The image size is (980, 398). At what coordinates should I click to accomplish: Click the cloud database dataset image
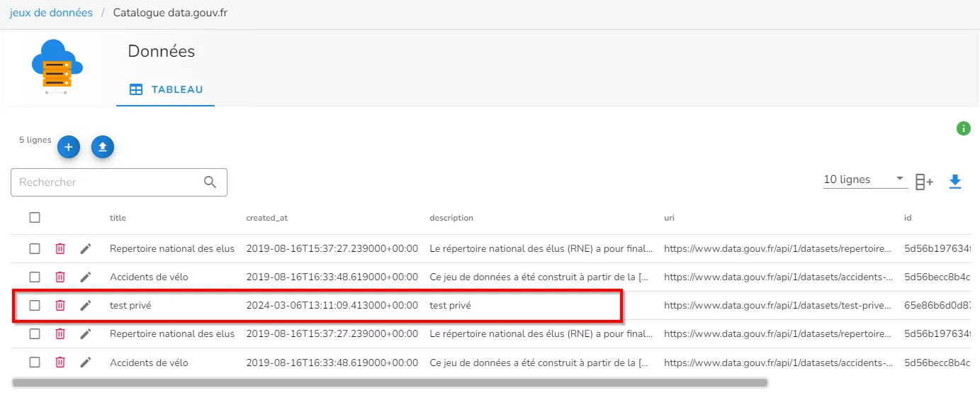pyautogui.click(x=57, y=67)
